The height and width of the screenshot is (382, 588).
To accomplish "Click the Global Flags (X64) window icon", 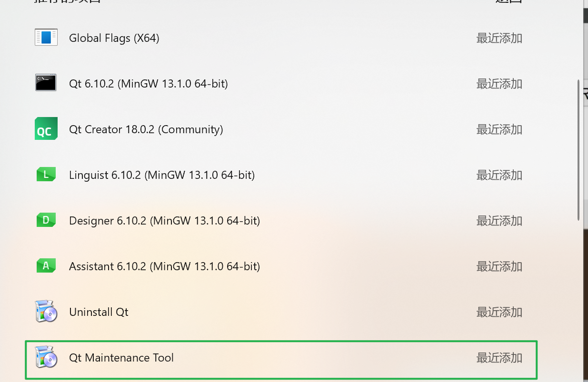I will point(46,38).
